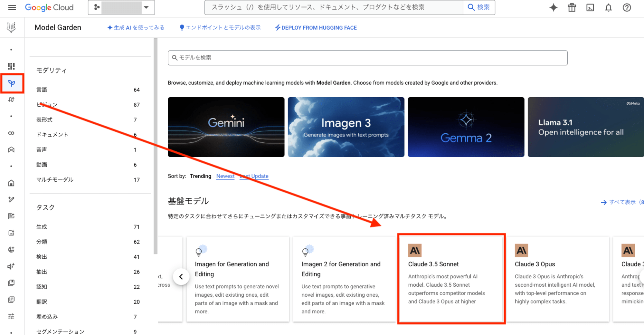Sort models by Trending
The image size is (644, 335).
pyautogui.click(x=201, y=176)
